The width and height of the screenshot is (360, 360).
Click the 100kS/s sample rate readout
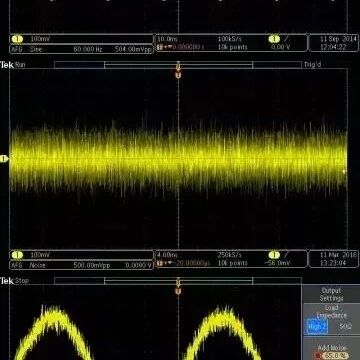(229, 39)
